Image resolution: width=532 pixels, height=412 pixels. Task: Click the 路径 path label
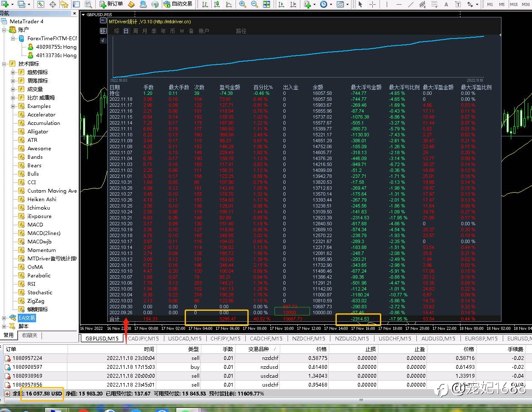coord(241,31)
